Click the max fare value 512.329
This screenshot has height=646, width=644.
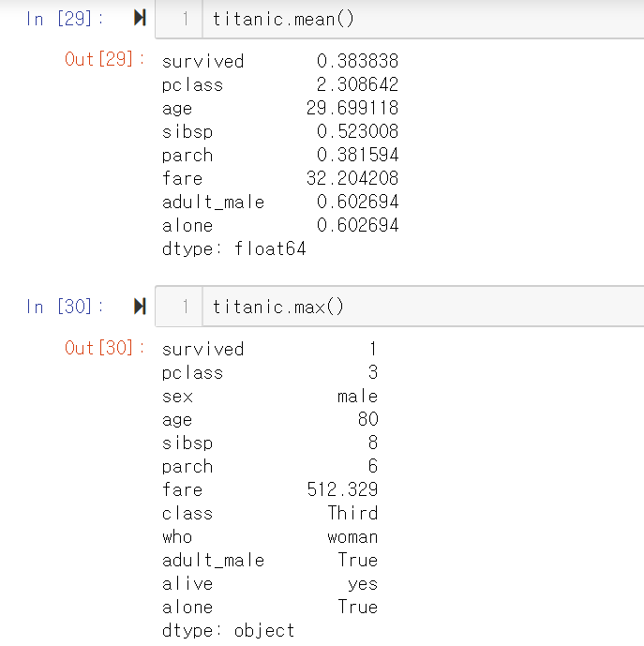coord(342,489)
